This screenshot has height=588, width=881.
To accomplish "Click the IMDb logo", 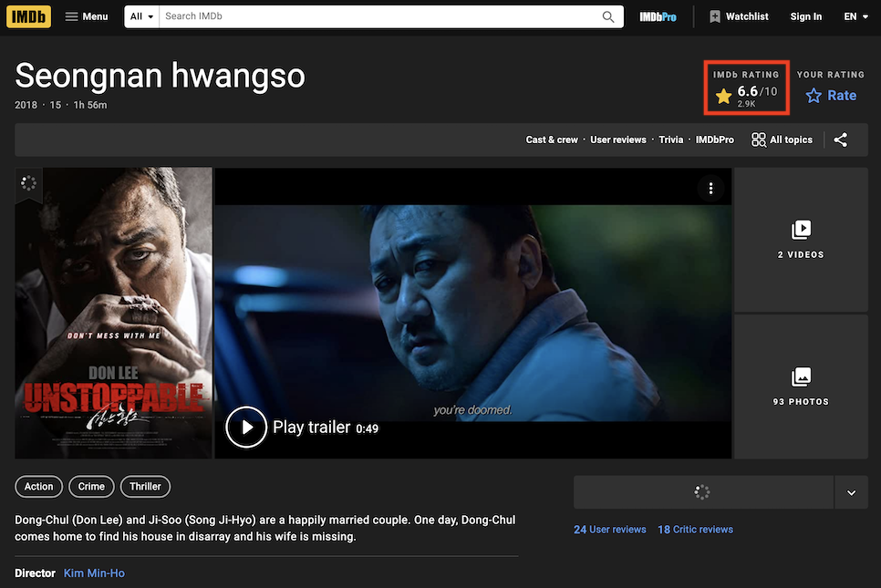I will (x=28, y=16).
